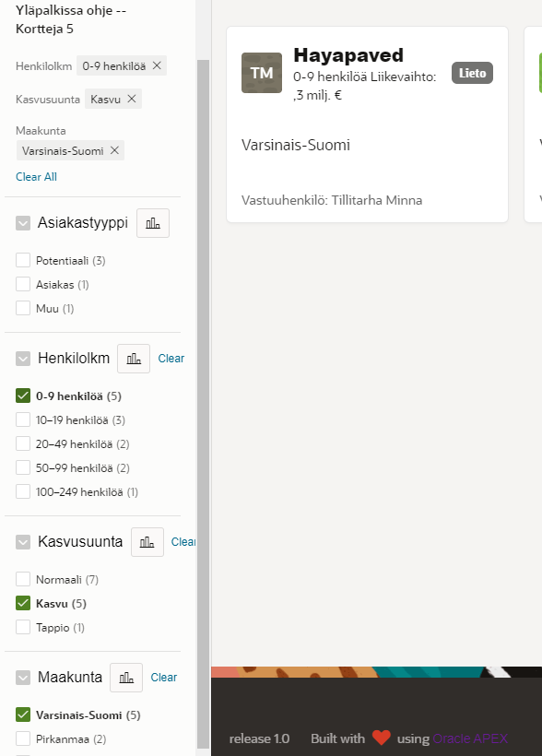This screenshot has width=542, height=756.
Task: Click Clear All filters link
Action: click(36, 177)
